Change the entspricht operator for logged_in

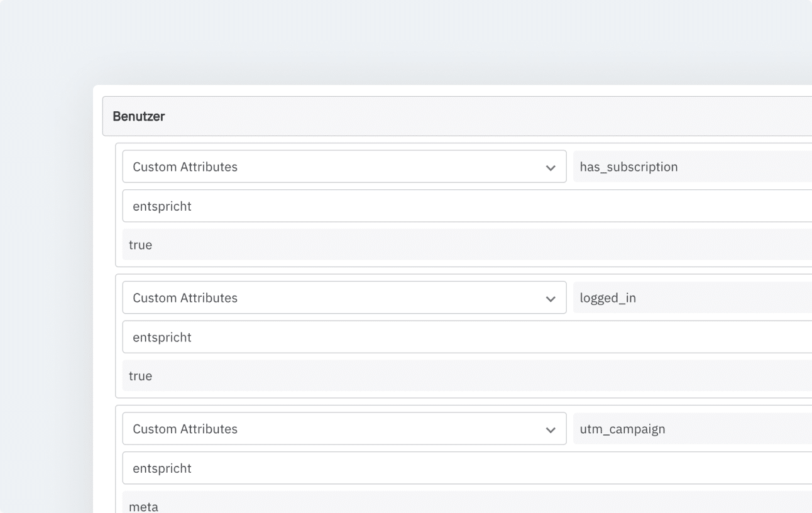[465, 337]
